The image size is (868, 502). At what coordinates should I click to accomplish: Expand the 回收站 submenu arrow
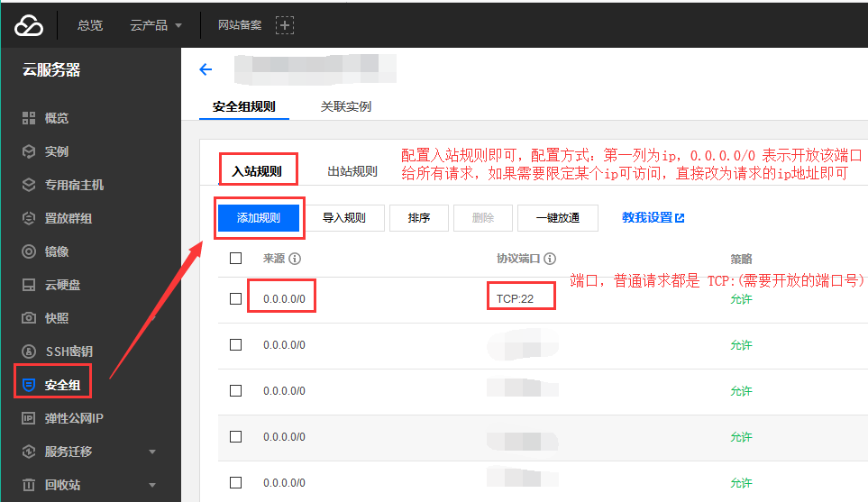coord(152,486)
